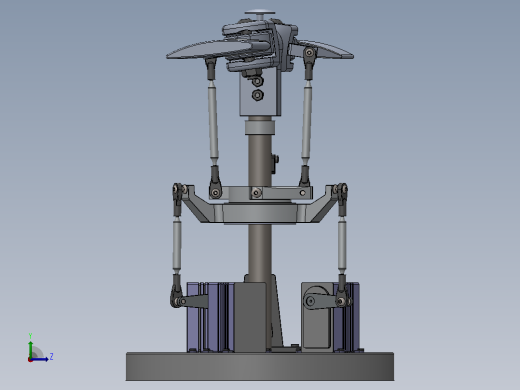
Task: Select the circular base plate of the model
Action: click(x=260, y=366)
